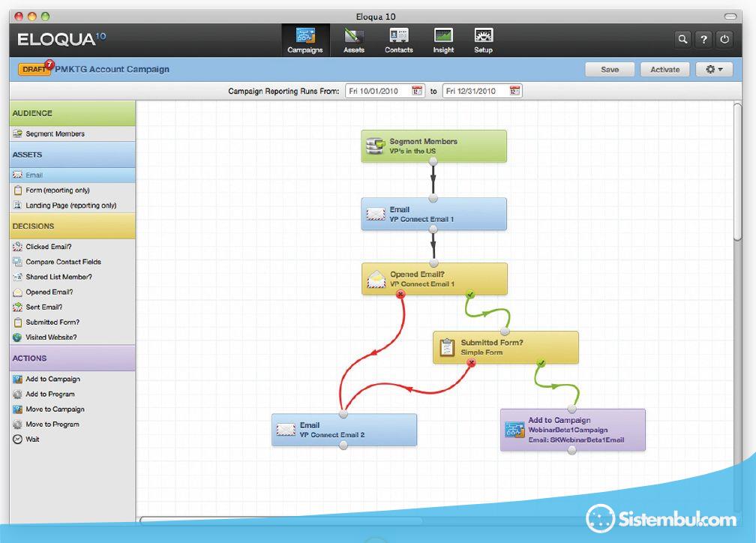756x543 pixels.
Task: Collapse the AUDIENCE section header
Action: (x=72, y=113)
